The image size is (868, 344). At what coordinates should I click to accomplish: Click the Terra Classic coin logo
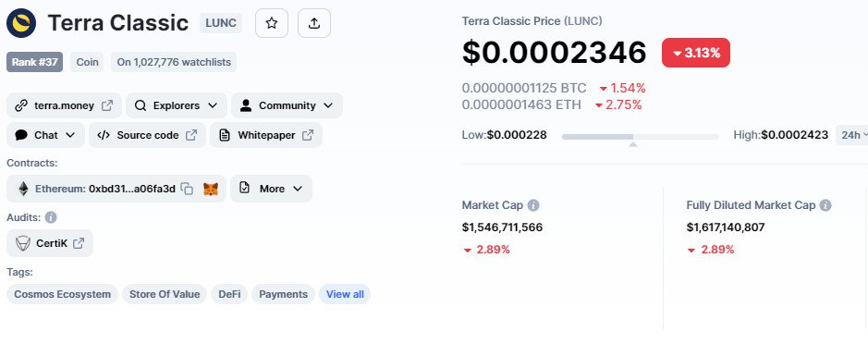click(21, 23)
